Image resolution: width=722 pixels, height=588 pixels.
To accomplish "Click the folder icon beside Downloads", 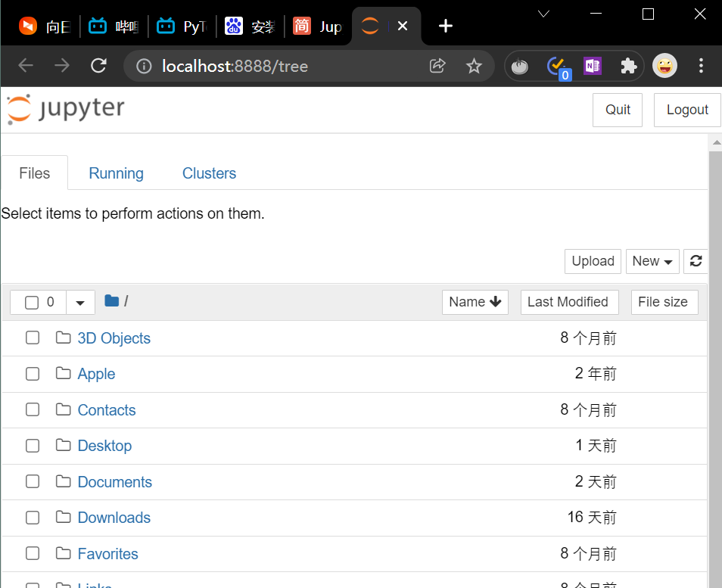I will (x=63, y=517).
